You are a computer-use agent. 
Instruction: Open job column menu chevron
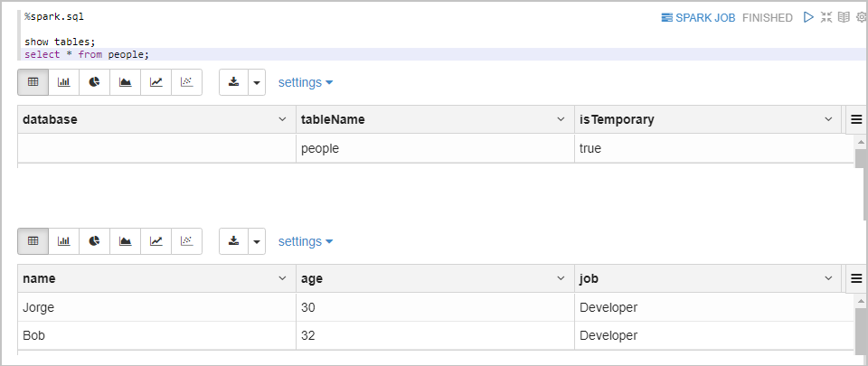pyautogui.click(x=829, y=278)
